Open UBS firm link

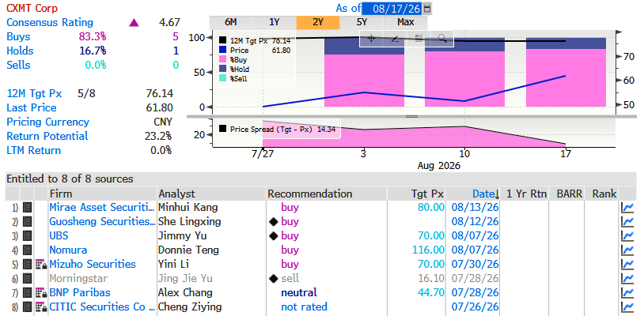pos(59,235)
